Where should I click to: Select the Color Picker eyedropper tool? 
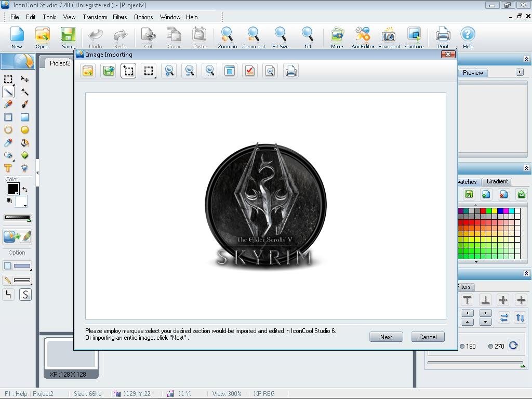tap(8, 143)
